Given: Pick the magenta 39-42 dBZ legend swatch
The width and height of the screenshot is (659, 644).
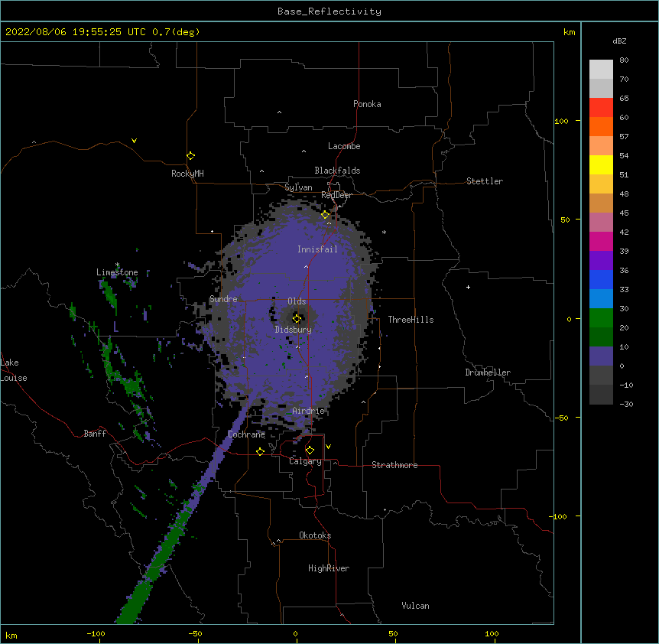Looking at the screenshot, I should (601, 241).
